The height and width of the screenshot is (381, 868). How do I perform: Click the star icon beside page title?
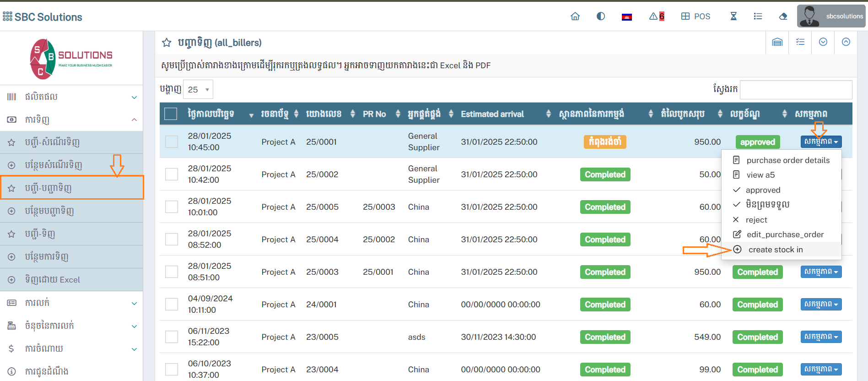(x=167, y=43)
